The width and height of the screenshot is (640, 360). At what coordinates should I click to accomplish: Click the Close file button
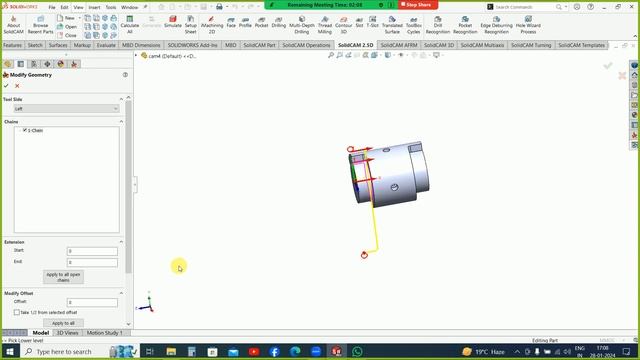point(67,35)
